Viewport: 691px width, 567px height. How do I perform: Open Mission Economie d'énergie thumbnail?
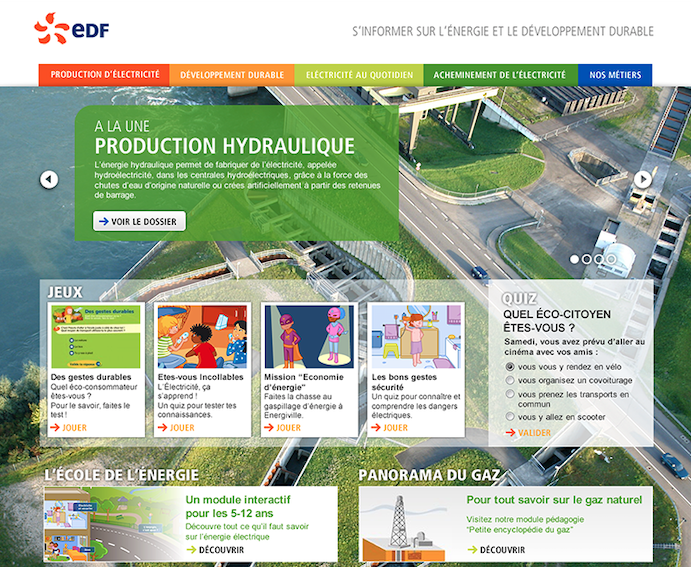(309, 337)
